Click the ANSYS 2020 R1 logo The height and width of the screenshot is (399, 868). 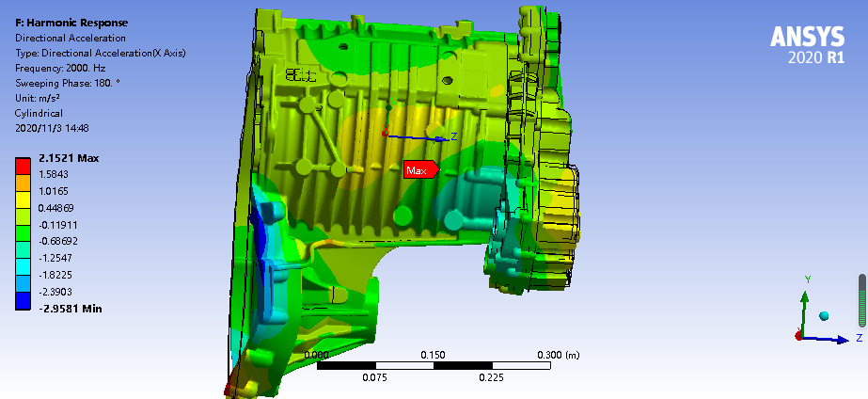click(x=808, y=44)
